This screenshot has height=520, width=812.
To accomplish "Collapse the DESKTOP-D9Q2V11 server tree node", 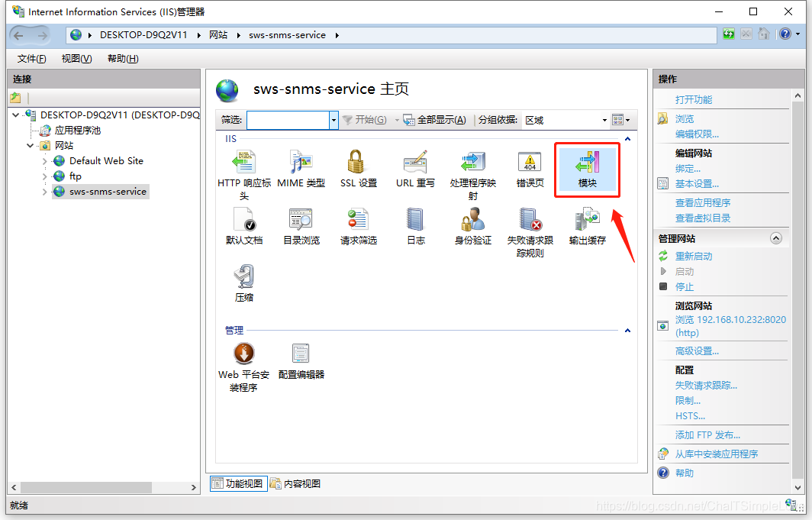I will [15, 115].
